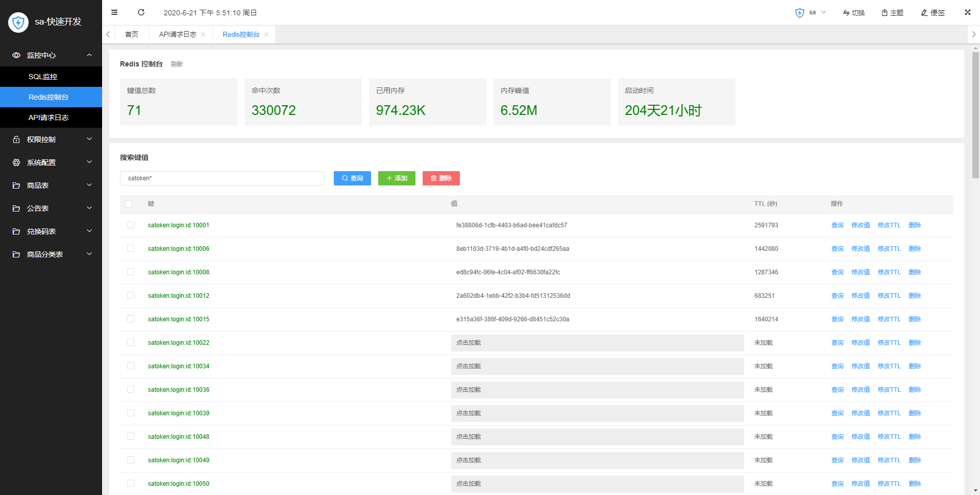Click the green 添加 button

397,178
